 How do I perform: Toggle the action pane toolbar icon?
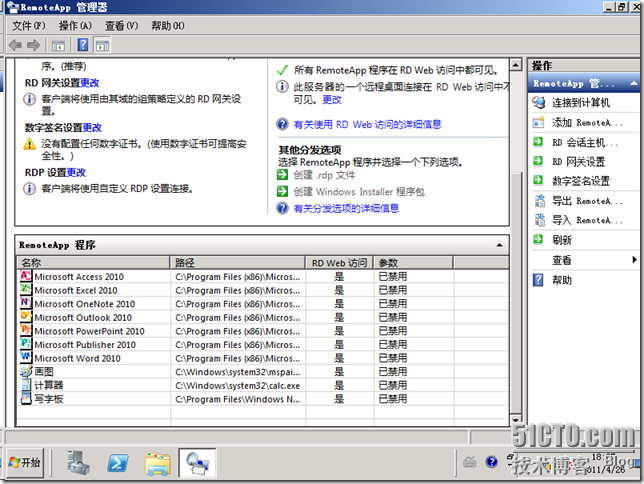tap(102, 46)
